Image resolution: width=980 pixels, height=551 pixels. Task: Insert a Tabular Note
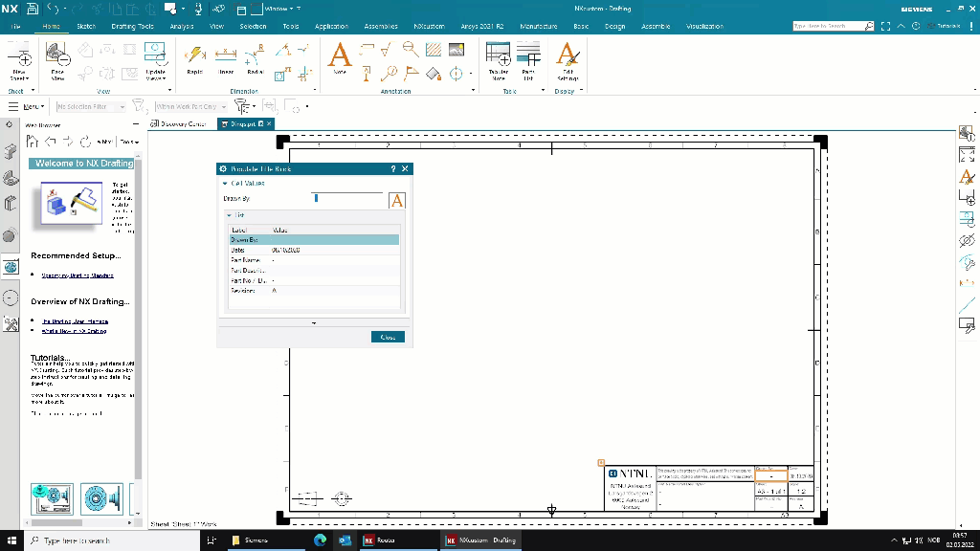(x=498, y=59)
